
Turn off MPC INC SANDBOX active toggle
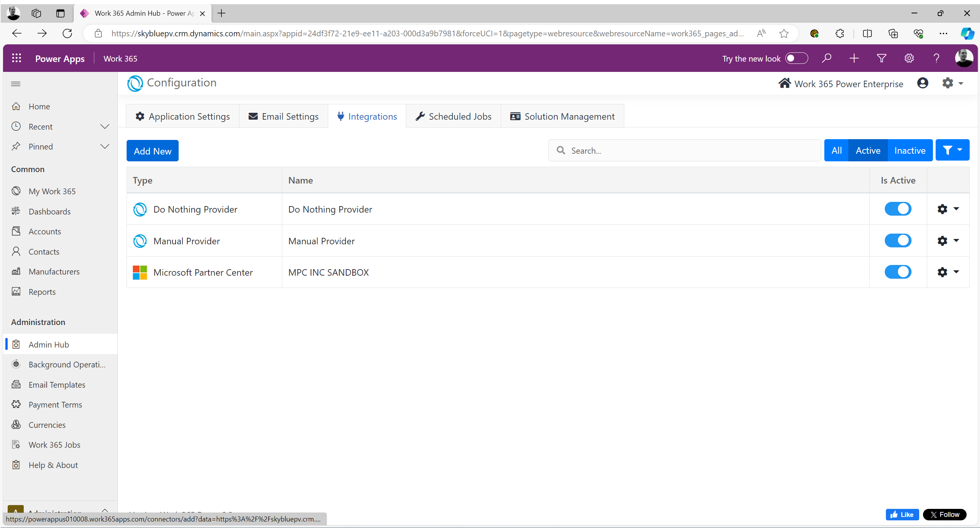tap(898, 272)
